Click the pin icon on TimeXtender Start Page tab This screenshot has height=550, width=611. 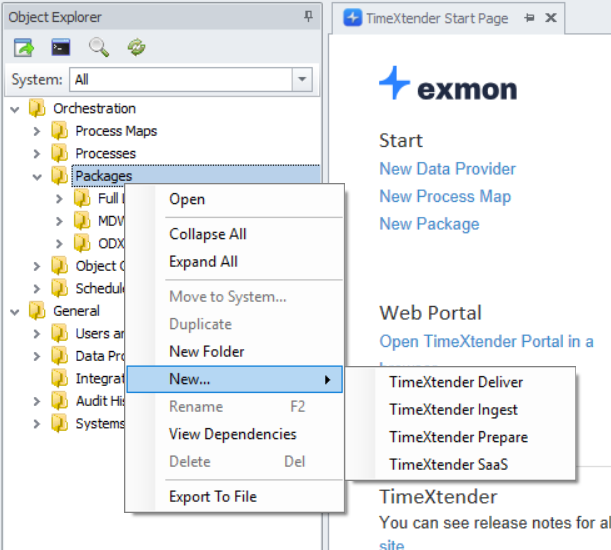tap(529, 18)
